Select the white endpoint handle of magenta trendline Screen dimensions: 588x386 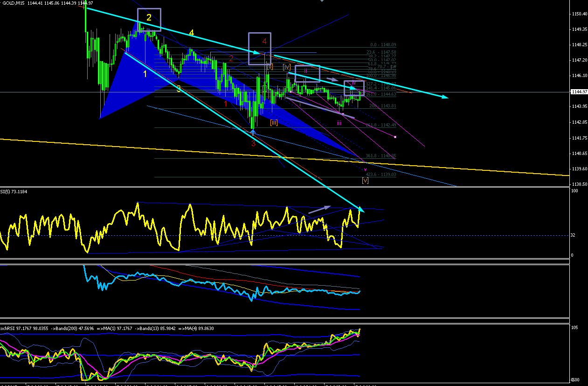point(395,137)
